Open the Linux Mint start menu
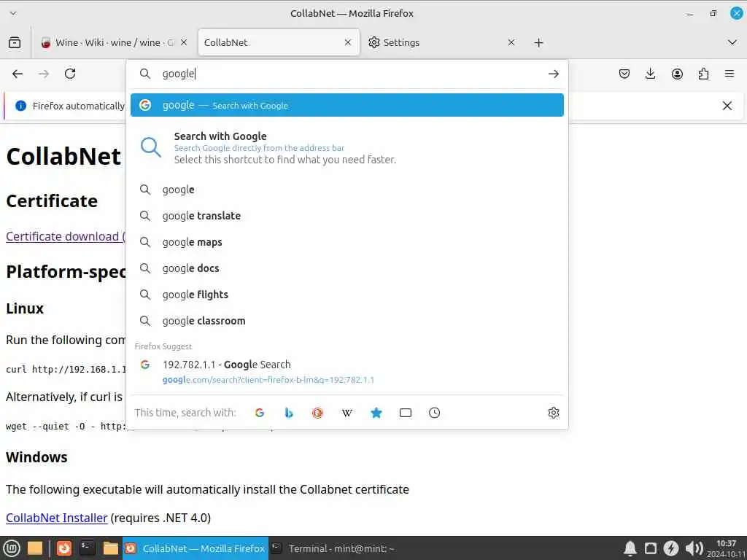Screen dimensions: 747x560 pos(12,548)
